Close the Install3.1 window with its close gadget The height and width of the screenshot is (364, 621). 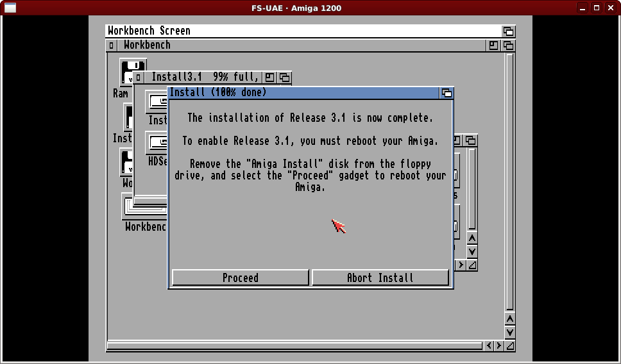[138, 77]
